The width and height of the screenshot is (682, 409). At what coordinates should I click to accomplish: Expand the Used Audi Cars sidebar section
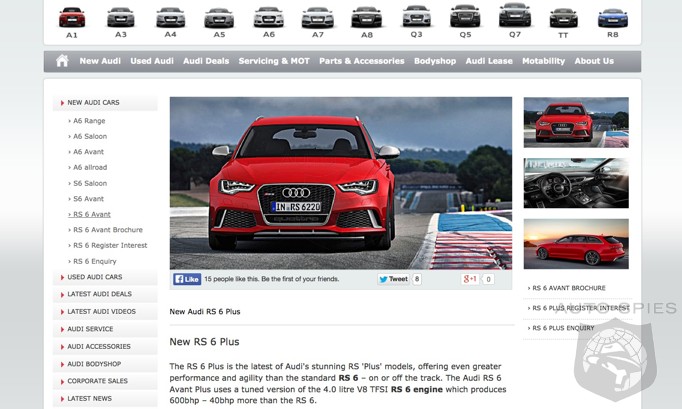[95, 277]
